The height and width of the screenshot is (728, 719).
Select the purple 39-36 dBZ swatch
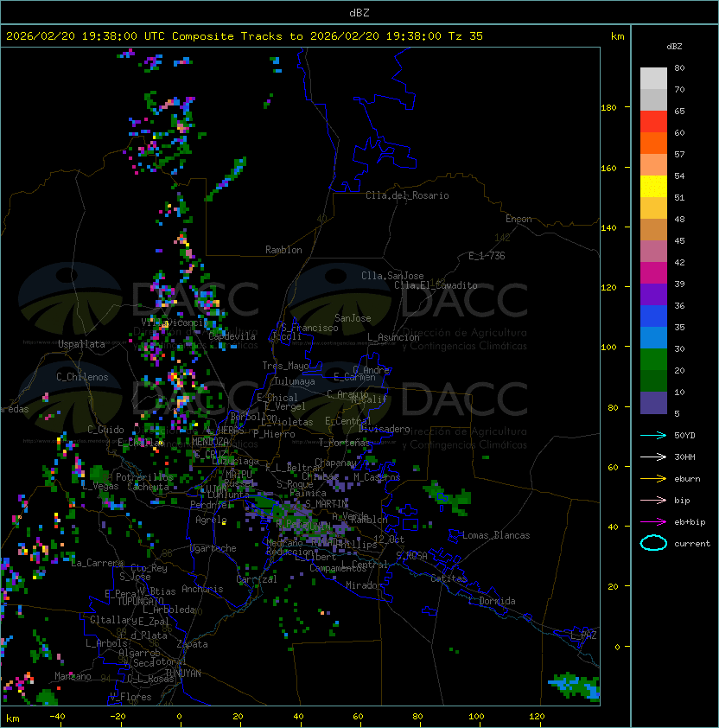click(x=653, y=295)
